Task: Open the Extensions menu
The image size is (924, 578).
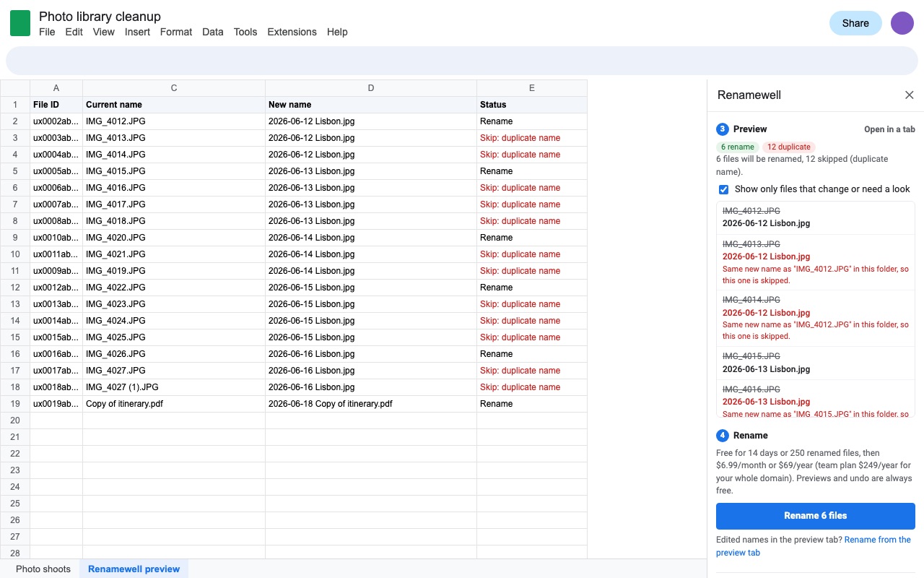Action: click(292, 32)
